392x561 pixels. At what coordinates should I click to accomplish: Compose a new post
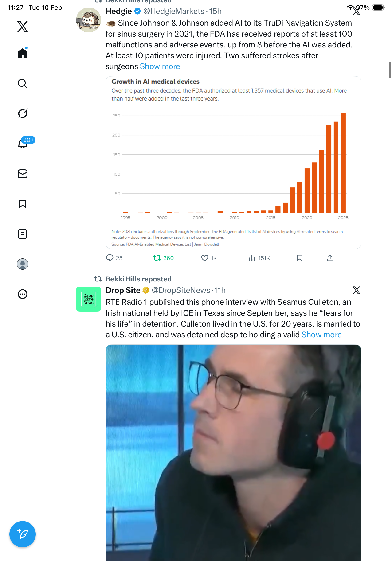coord(23,534)
